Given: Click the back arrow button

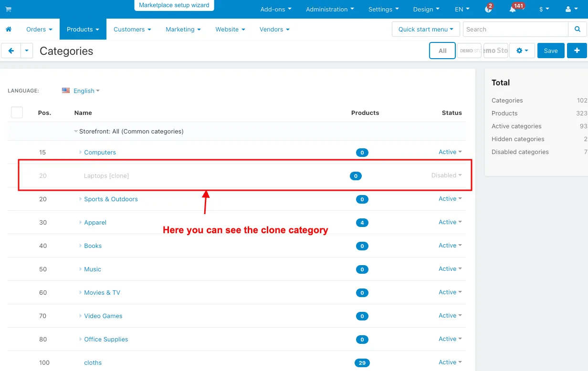Looking at the screenshot, I should (x=11, y=51).
